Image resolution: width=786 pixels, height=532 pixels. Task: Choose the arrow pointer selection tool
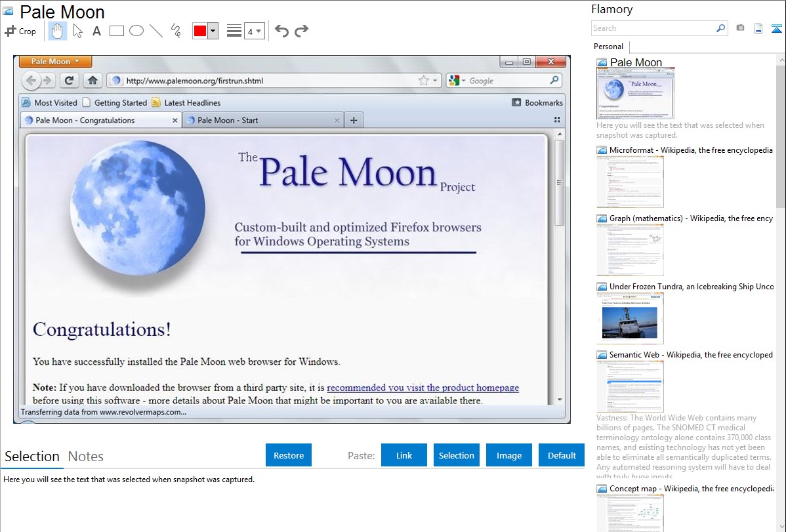77,31
